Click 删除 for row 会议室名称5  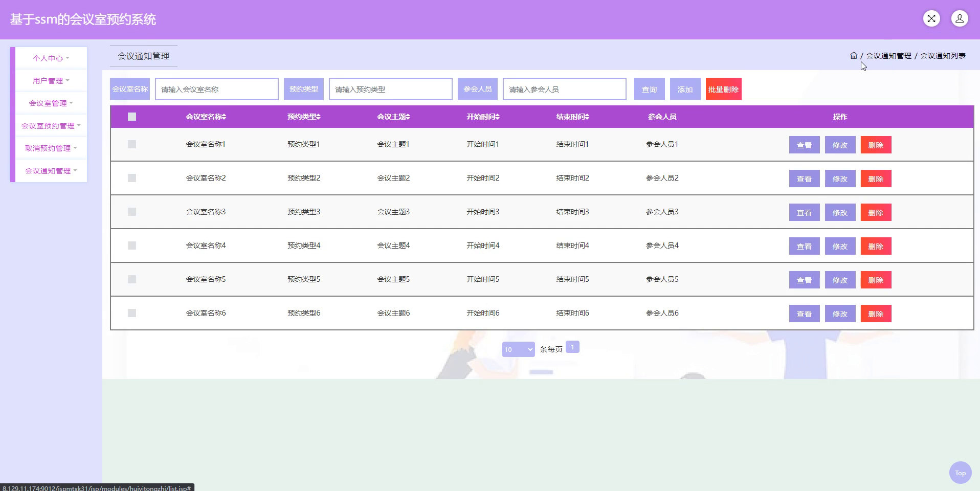pyautogui.click(x=876, y=280)
